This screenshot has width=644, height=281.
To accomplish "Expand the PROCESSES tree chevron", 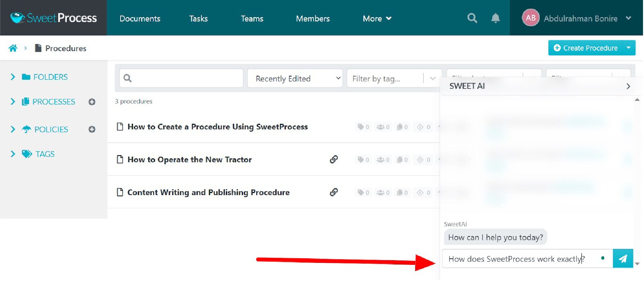I will click(13, 101).
